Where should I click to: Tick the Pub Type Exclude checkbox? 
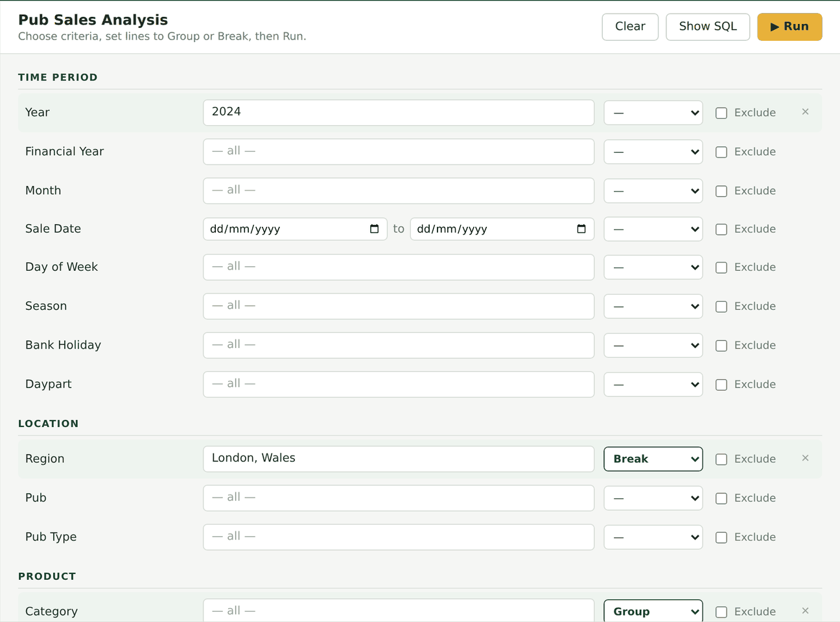[721, 537]
